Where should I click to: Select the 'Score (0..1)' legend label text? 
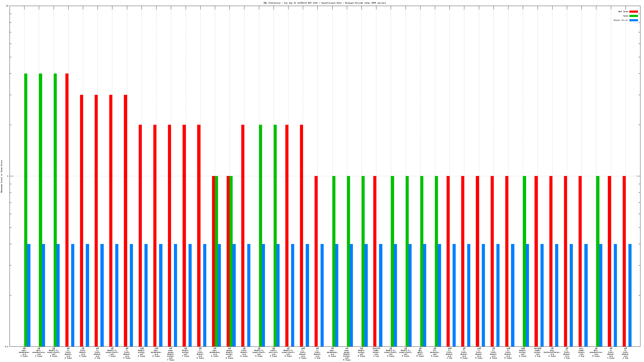point(621,20)
